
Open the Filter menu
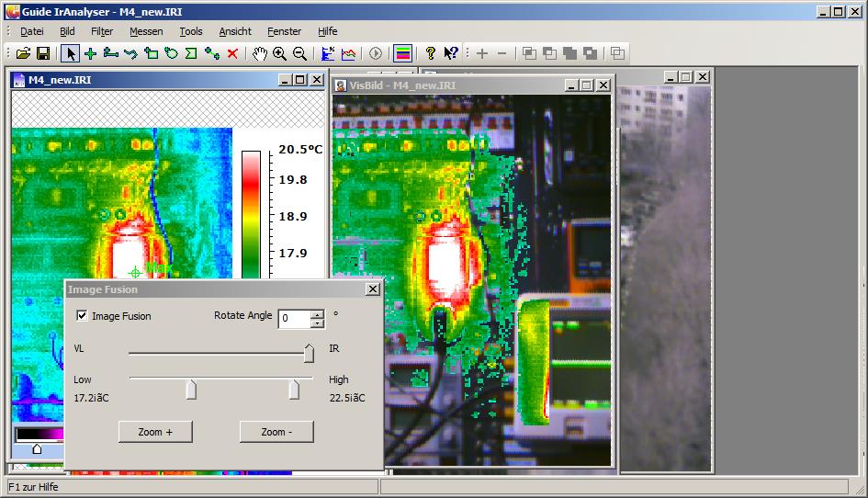[x=102, y=31]
